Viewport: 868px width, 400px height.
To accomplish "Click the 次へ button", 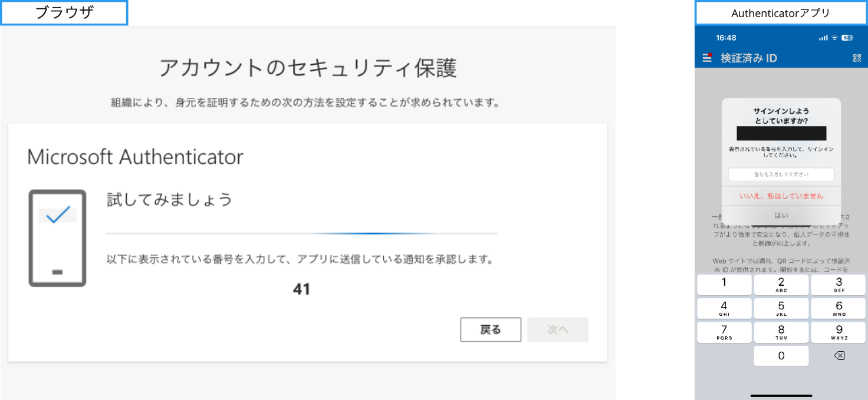I will tap(558, 330).
